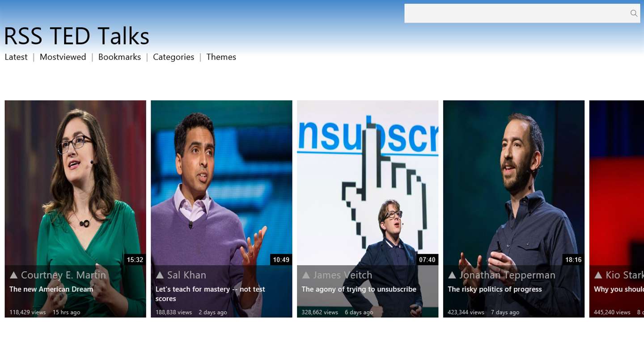Go to the Categories tab
The height and width of the screenshot is (362, 644).
[x=174, y=57]
